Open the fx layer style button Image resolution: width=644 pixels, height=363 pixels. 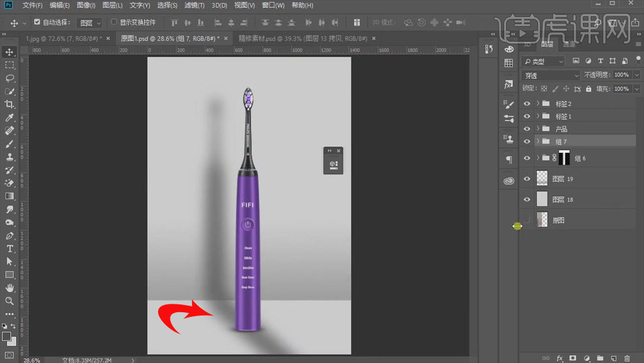pyautogui.click(x=559, y=358)
